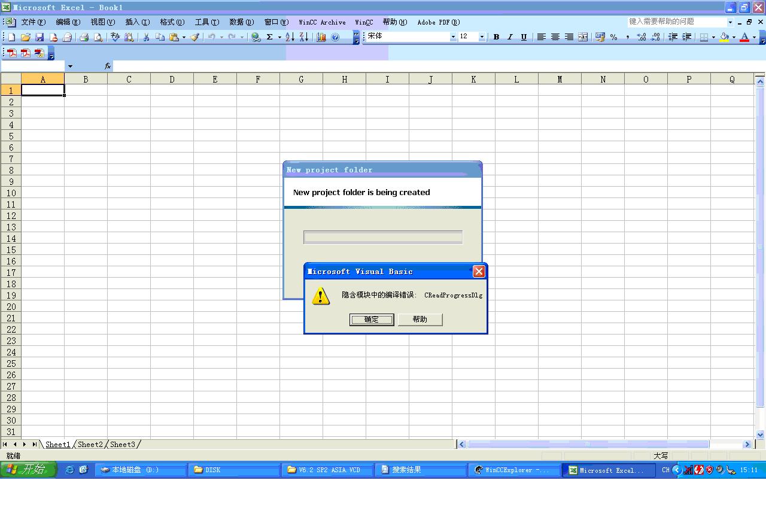Click the Print printer icon
This screenshot has height=532, width=766.
point(84,37)
